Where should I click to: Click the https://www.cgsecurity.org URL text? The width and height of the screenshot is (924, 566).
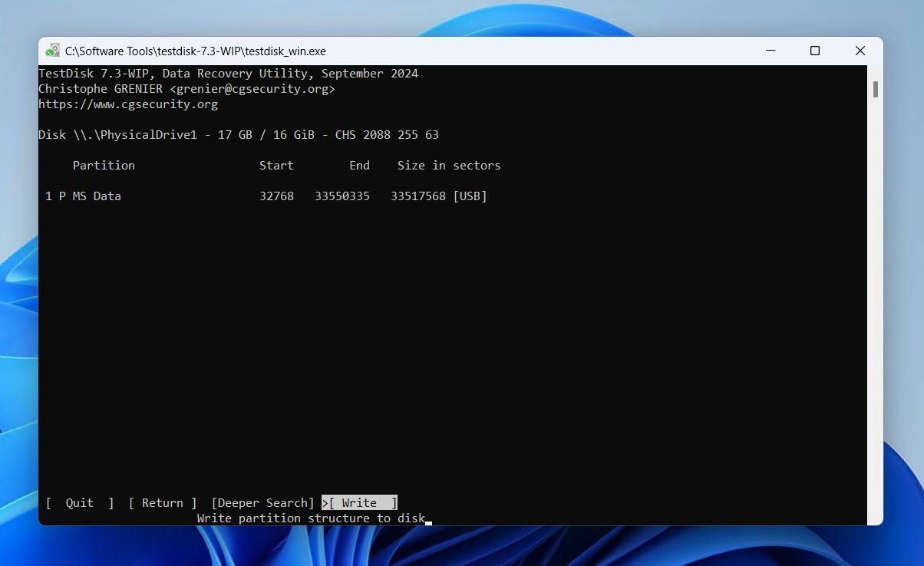click(128, 104)
